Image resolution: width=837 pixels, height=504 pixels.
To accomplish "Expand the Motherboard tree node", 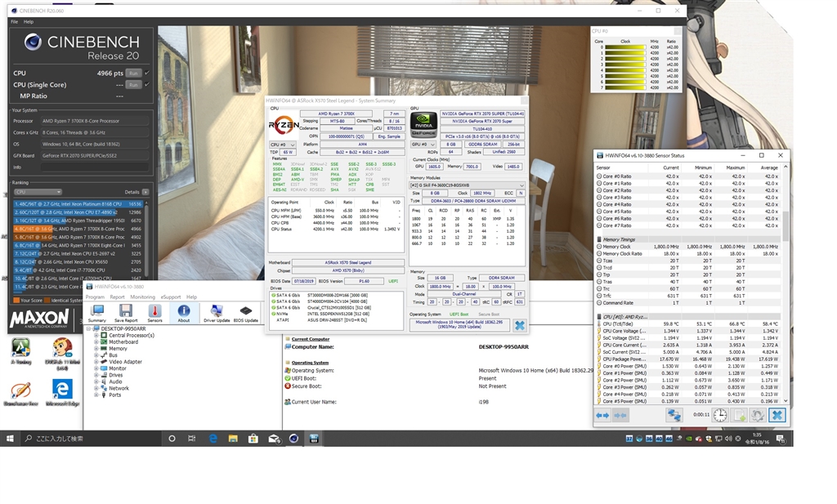I will (96, 342).
